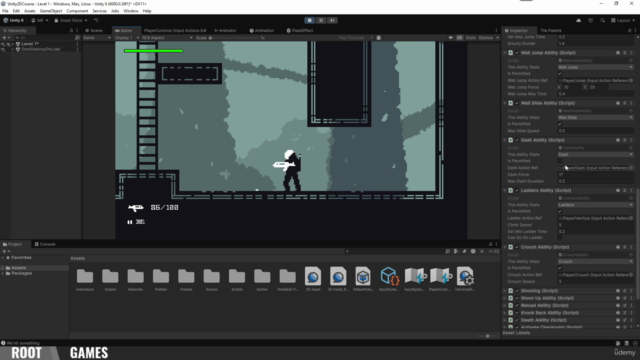Open more options for Dash Ability component

click(x=631, y=140)
